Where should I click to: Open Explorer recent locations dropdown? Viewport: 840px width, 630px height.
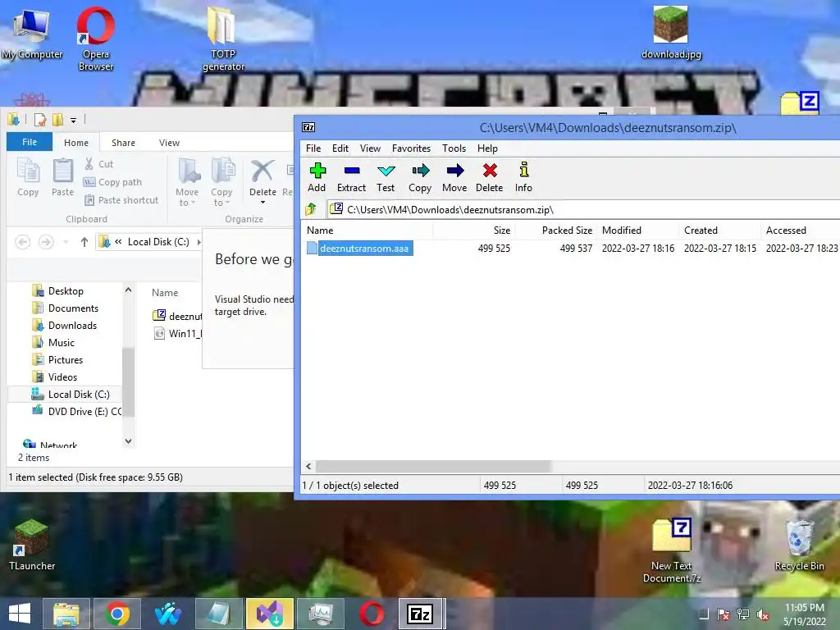click(x=66, y=242)
